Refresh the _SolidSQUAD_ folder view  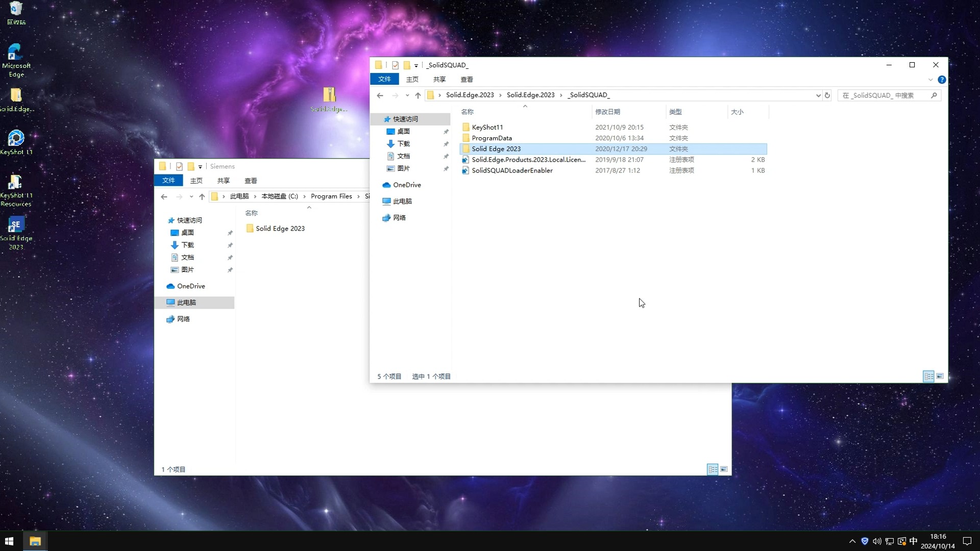tap(827, 95)
